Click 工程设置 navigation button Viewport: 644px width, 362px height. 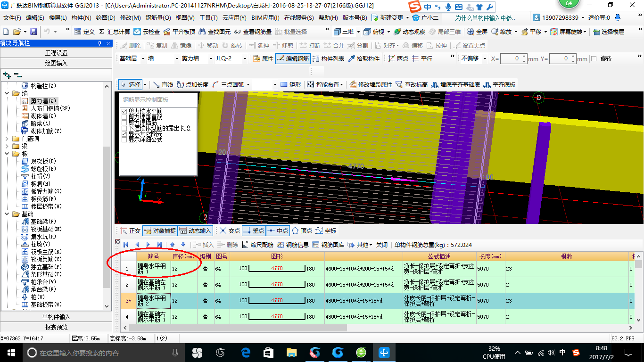56,53
